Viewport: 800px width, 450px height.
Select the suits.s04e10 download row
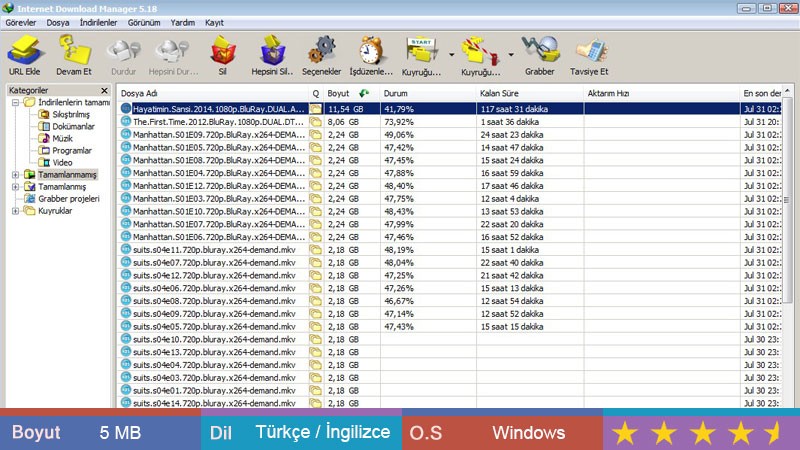click(449, 339)
